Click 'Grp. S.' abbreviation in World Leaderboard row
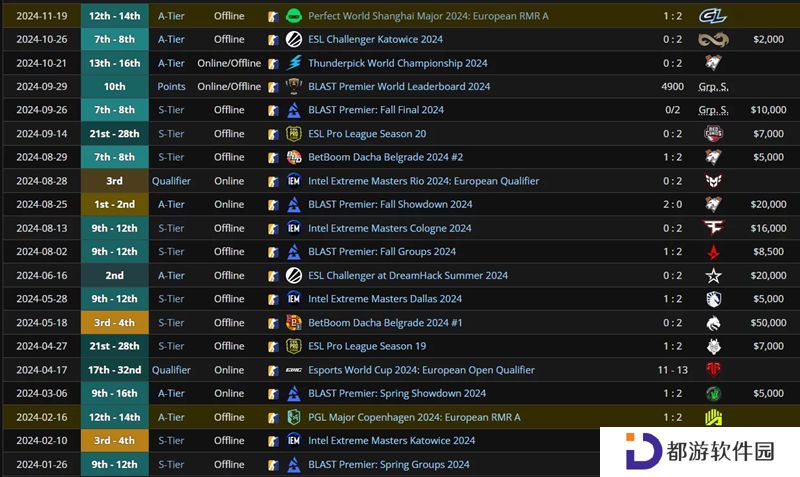The width and height of the screenshot is (800, 477). click(x=713, y=87)
